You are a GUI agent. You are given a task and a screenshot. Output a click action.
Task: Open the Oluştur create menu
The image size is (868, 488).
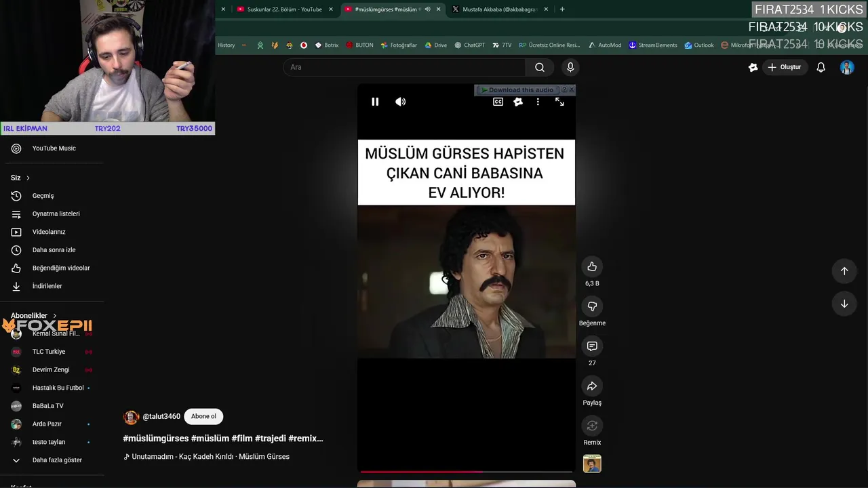tap(784, 67)
